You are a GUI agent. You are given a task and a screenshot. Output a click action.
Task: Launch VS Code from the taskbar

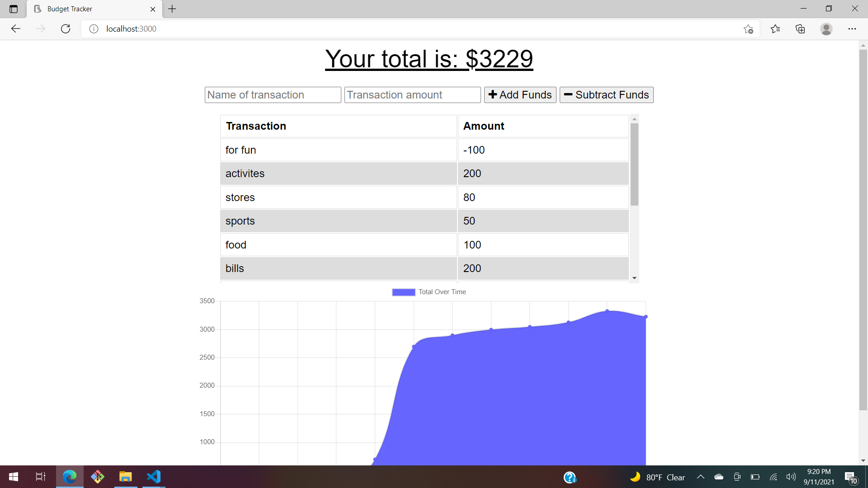(x=154, y=477)
